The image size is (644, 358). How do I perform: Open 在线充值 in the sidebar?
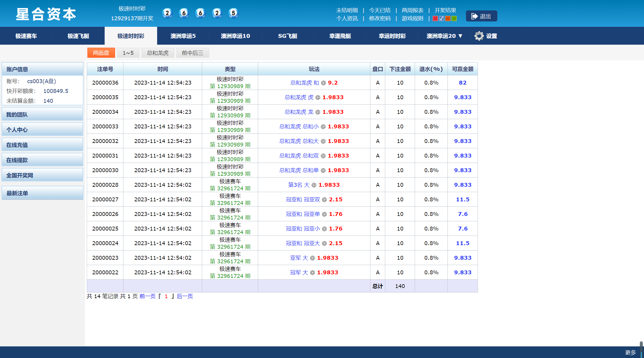(42, 145)
